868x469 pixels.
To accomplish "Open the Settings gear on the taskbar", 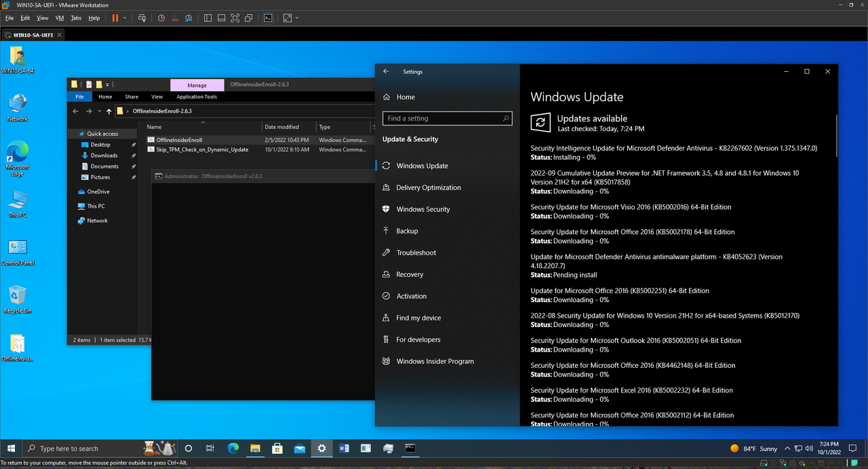I will [321, 448].
